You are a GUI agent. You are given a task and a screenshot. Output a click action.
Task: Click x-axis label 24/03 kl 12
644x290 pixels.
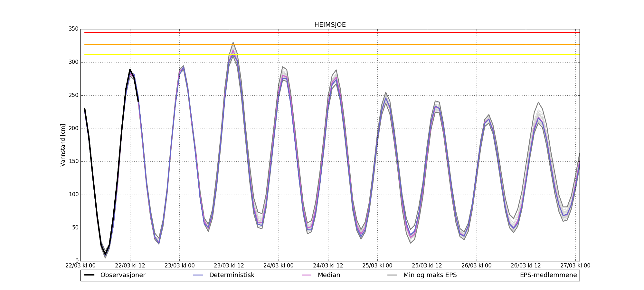(328, 266)
